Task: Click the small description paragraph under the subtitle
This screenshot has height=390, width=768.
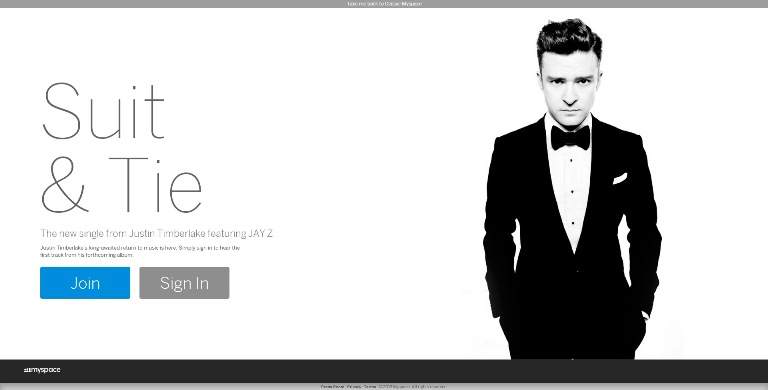Action: [140, 251]
